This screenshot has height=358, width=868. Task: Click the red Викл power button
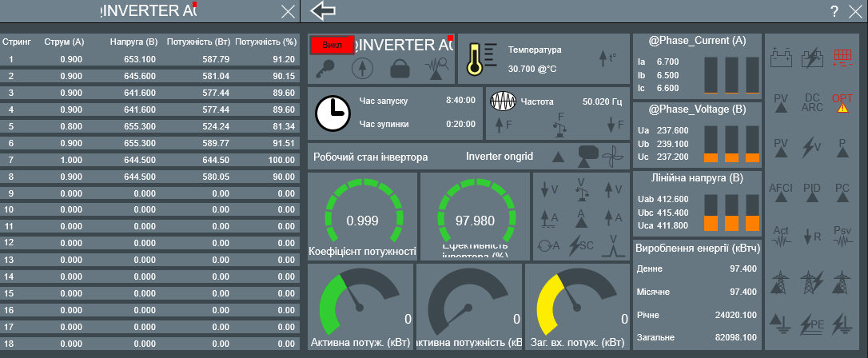[332, 46]
